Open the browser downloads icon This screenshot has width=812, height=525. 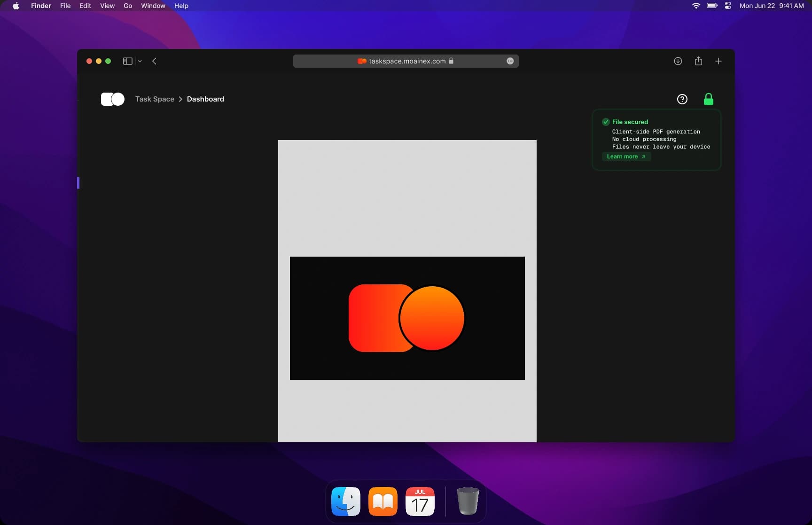pyautogui.click(x=678, y=61)
